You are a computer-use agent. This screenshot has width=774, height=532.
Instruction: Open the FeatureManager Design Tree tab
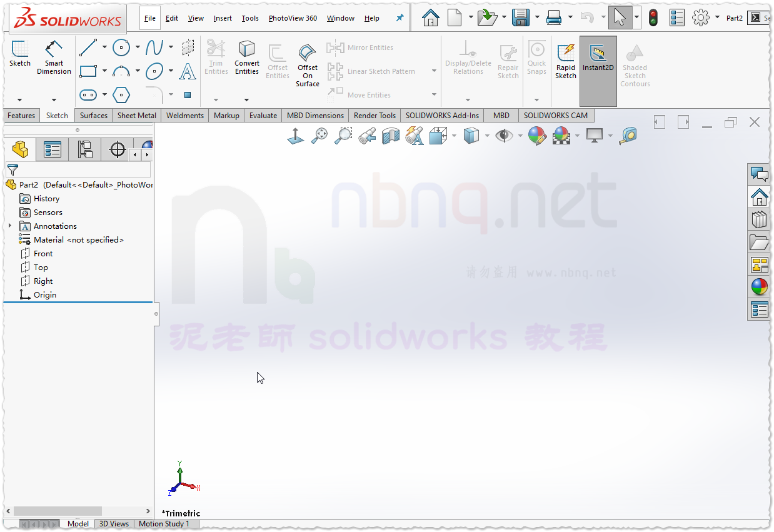[20, 149]
